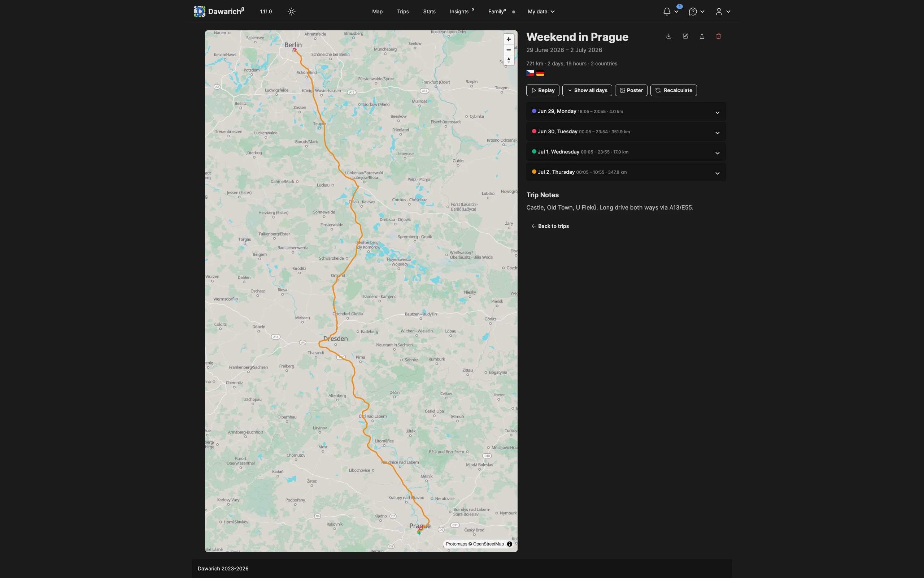Zoom out on the map
This screenshot has width=924, height=578.
pyautogui.click(x=509, y=50)
